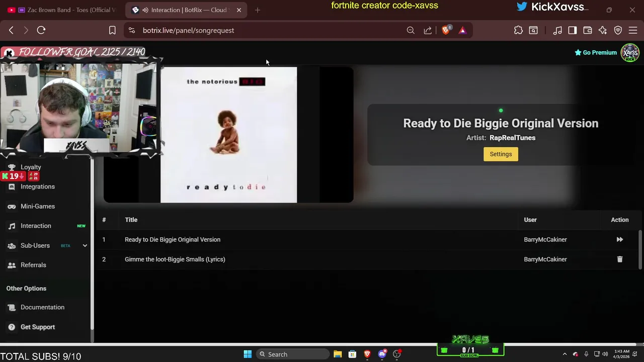Select Gimme the loot queue row title
Image resolution: width=644 pixels, height=362 pixels.
pyautogui.click(x=175, y=259)
